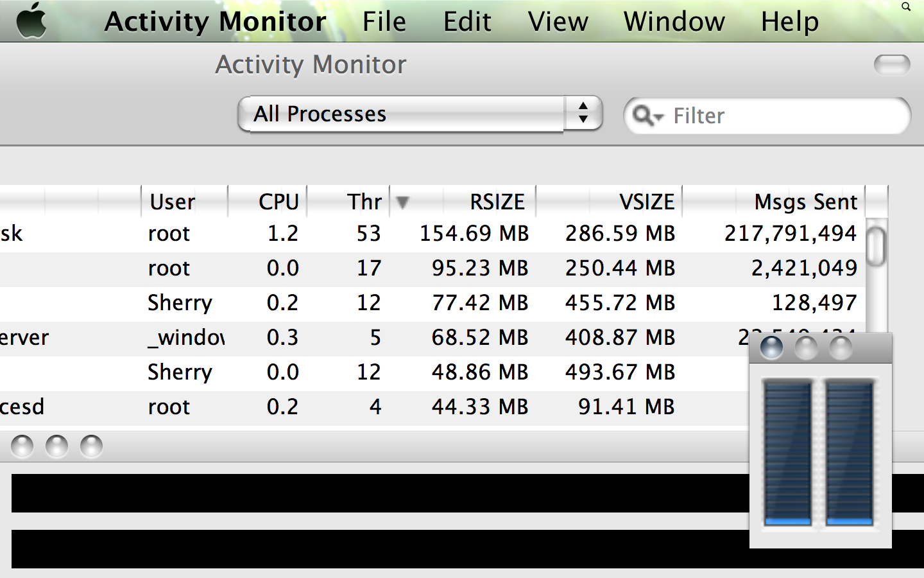The width and height of the screenshot is (924, 578).
Task: Select the 1.2 CPU value
Action: [282, 233]
